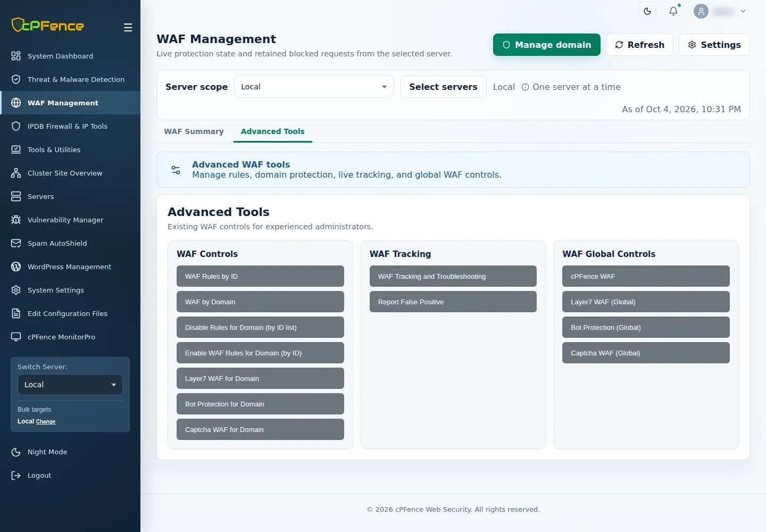The height and width of the screenshot is (532, 766).
Task: Open Bot Protection (Global)
Action: [x=646, y=327]
